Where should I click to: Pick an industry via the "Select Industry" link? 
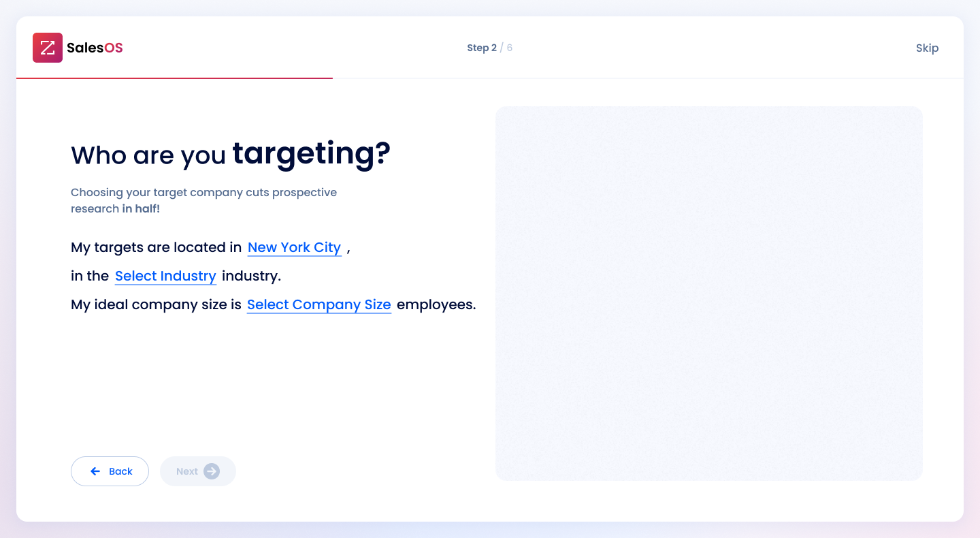165,276
